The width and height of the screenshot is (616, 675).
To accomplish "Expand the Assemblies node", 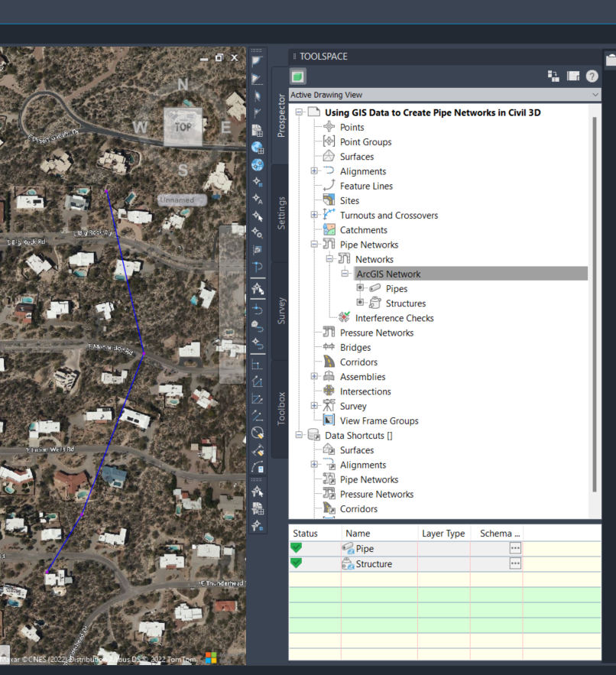I will pos(314,376).
